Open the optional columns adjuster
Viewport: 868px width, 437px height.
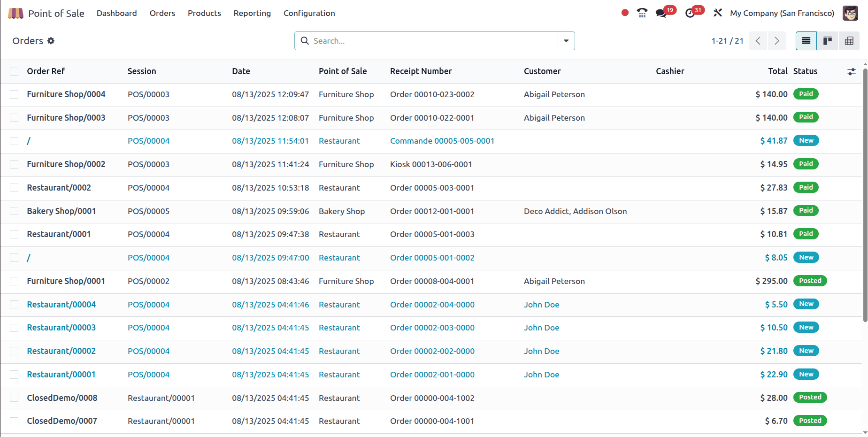[x=851, y=72]
